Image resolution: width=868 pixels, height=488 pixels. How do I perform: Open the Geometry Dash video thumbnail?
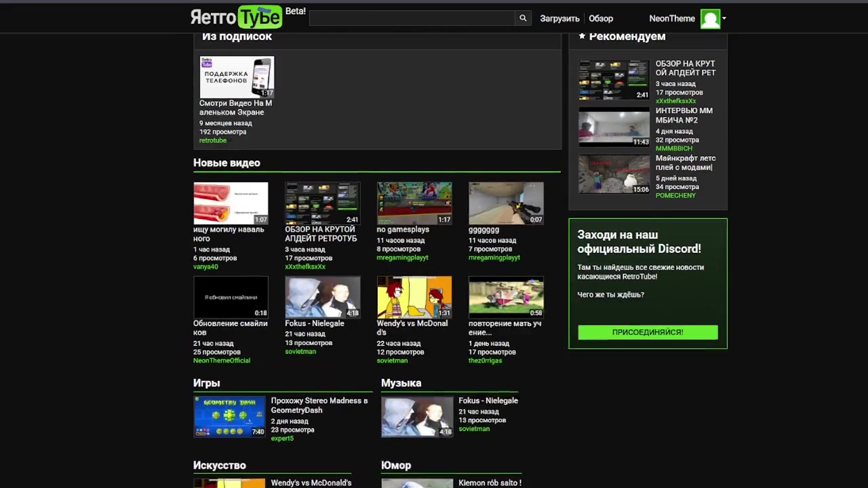[229, 416]
